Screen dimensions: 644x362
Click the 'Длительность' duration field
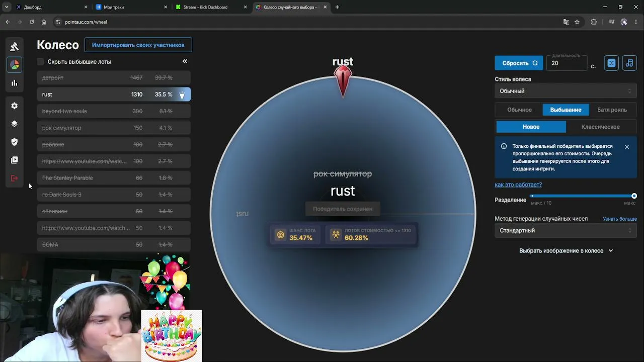pos(567,63)
